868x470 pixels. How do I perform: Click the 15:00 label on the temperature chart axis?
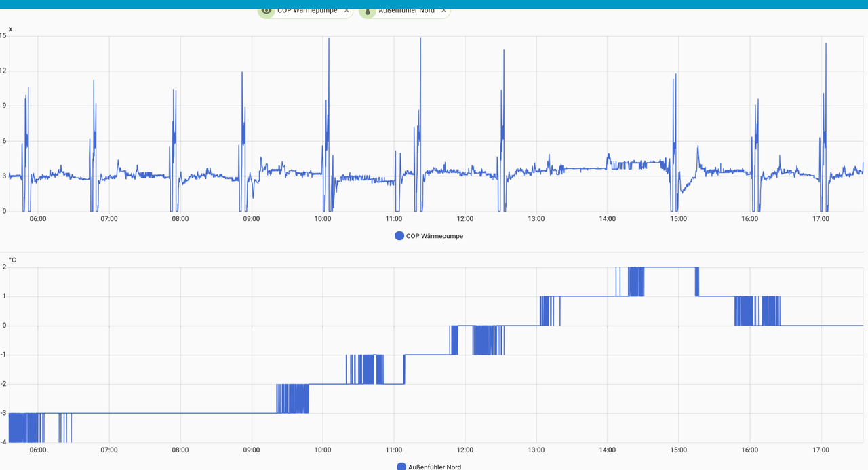(679, 450)
